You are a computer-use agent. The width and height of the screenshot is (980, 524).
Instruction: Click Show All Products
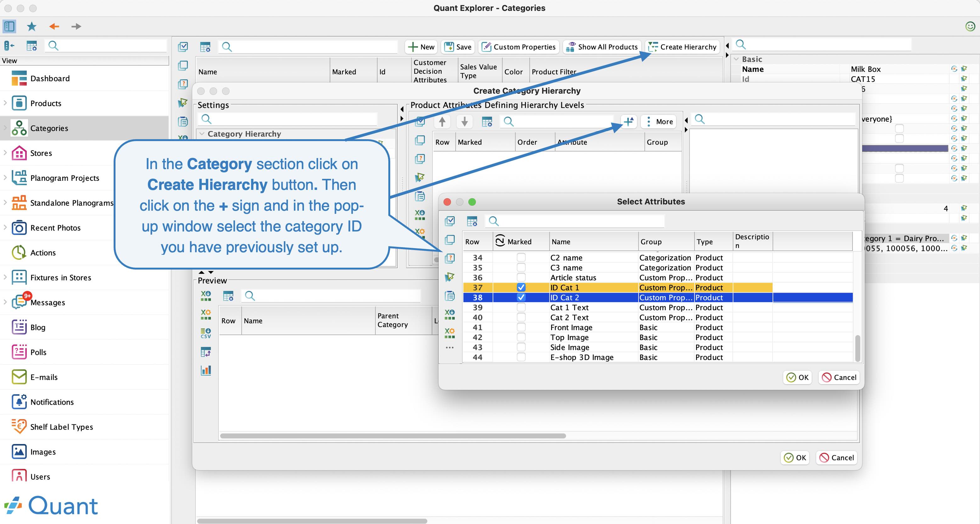pyautogui.click(x=602, y=47)
